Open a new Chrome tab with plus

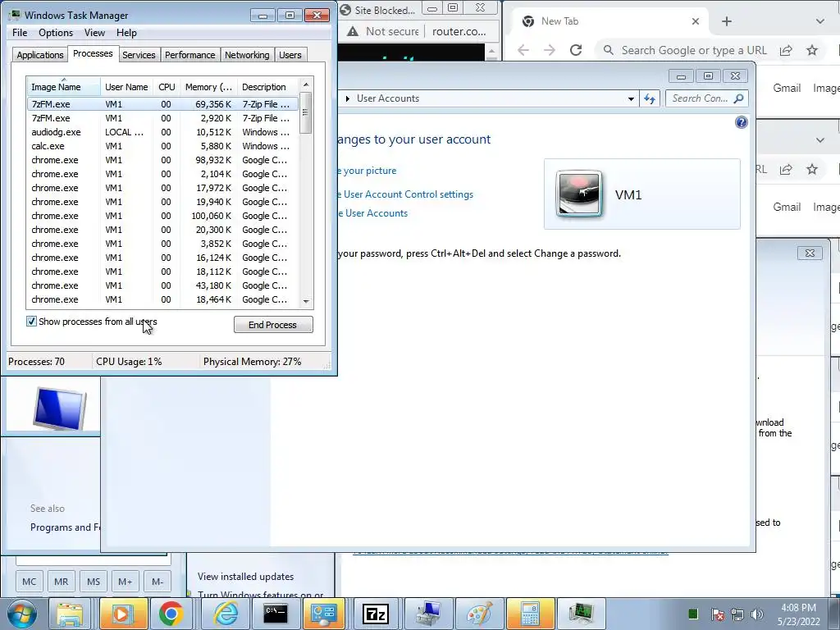[727, 21]
